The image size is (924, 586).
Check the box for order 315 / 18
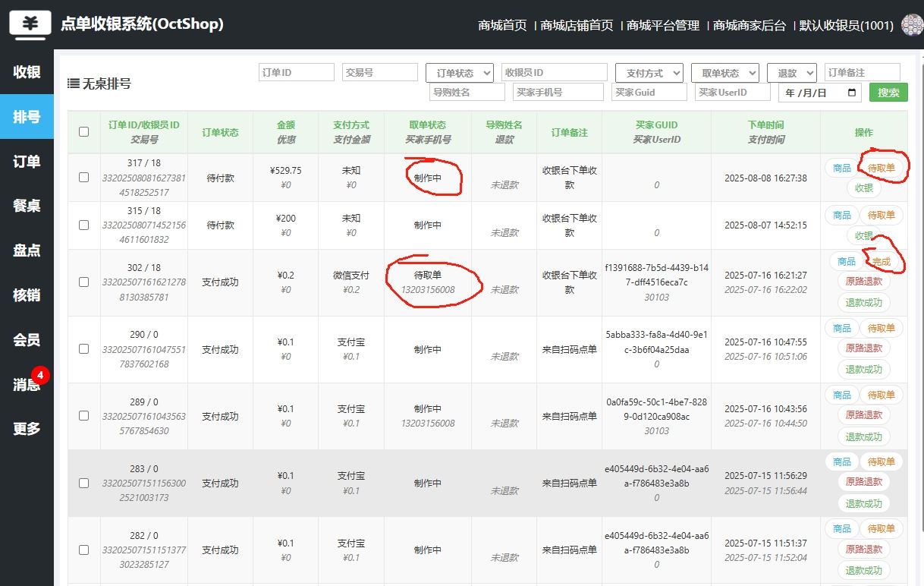point(83,225)
